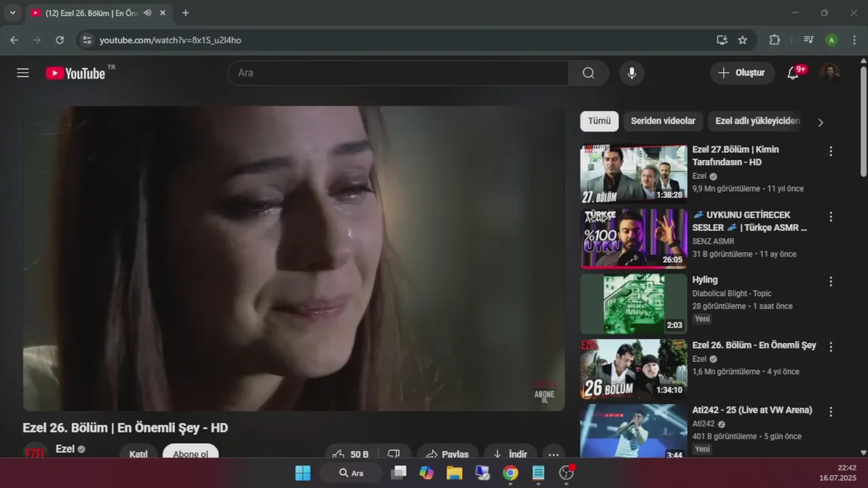Select the Tümü filter chip

tap(599, 121)
